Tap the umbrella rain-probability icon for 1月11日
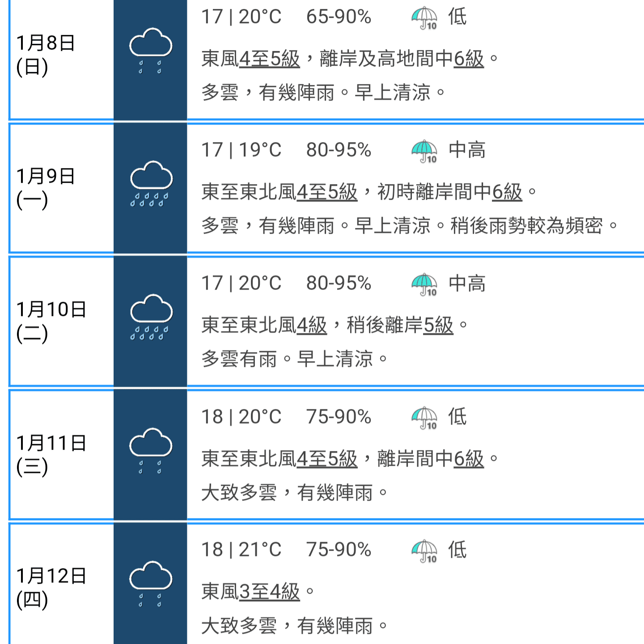This screenshot has height=644, width=644. (x=424, y=418)
